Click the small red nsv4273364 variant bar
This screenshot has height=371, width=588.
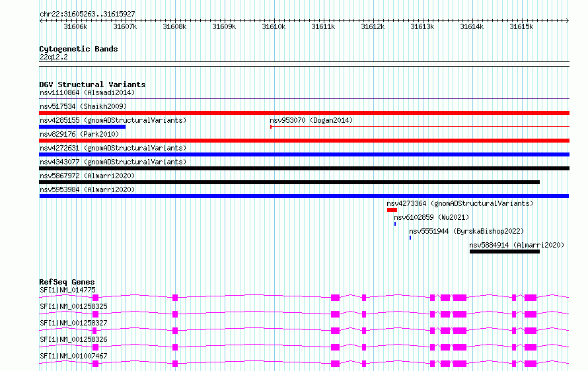392,210
